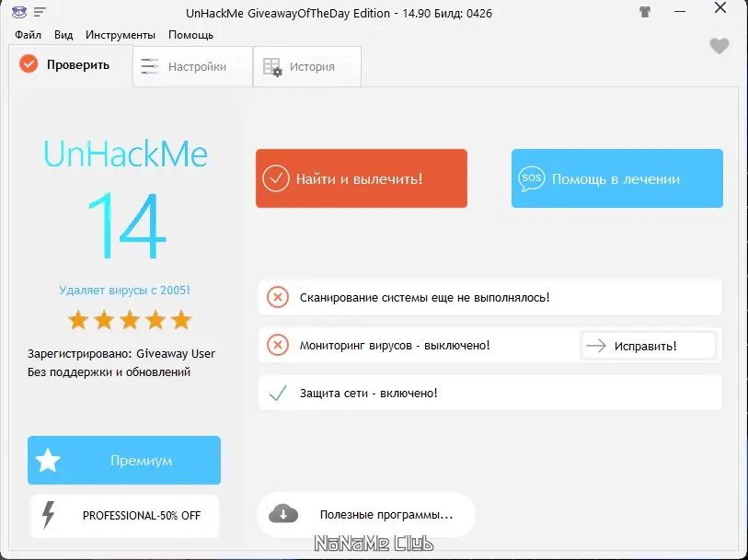748x560 pixels.
Task: Click the gray heart icon
Action: [719, 46]
